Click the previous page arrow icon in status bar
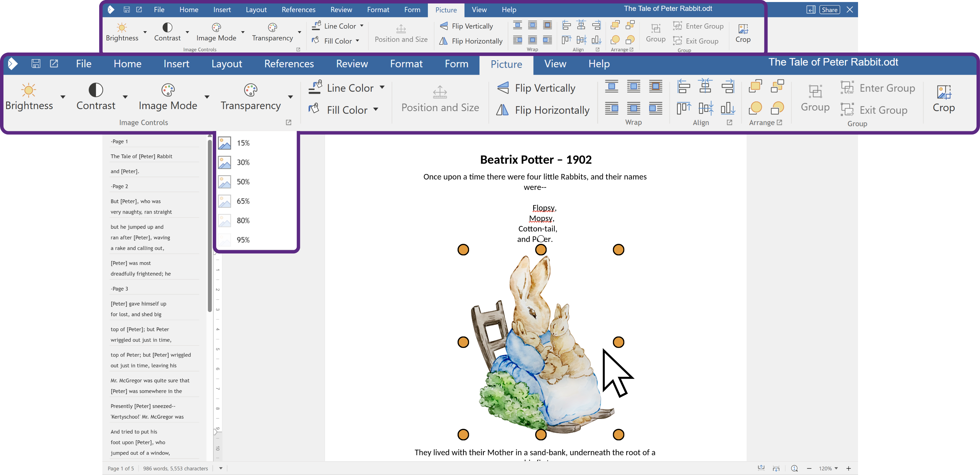The height and width of the screenshot is (475, 980). pos(761,468)
